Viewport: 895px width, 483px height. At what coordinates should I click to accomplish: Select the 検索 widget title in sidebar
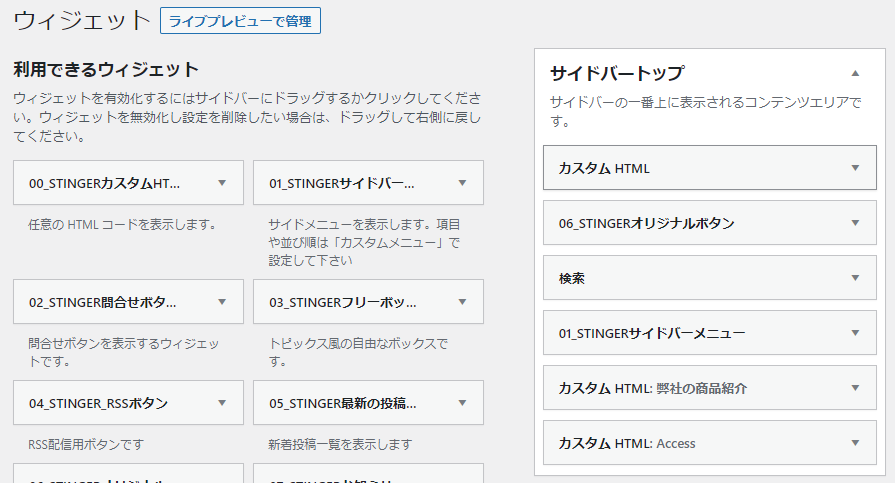(572, 279)
